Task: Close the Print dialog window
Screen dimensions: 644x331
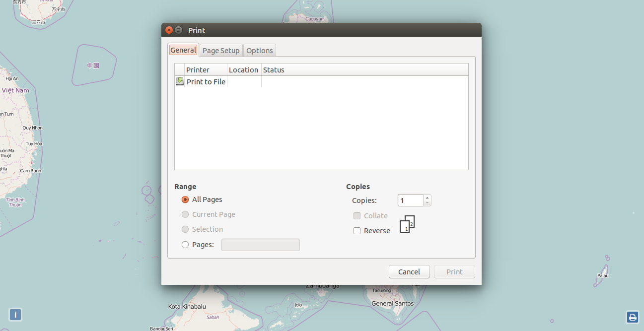Action: (x=169, y=30)
